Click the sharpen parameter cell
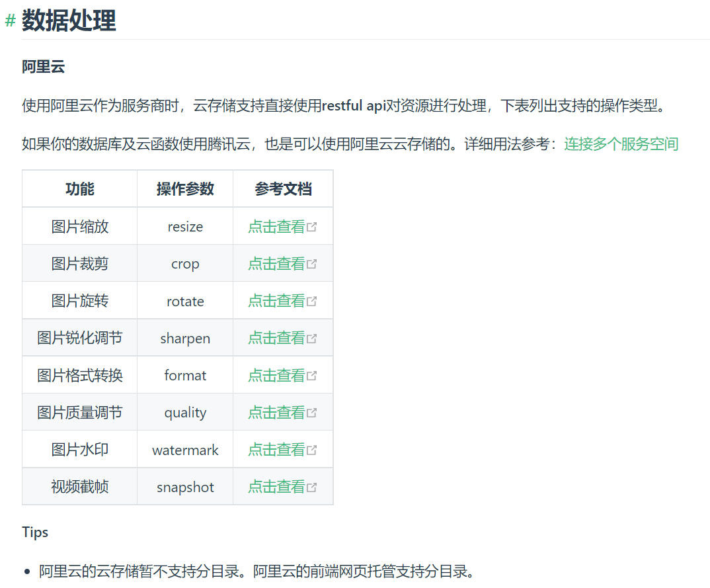Screen dimensions: 710x588 (x=185, y=338)
